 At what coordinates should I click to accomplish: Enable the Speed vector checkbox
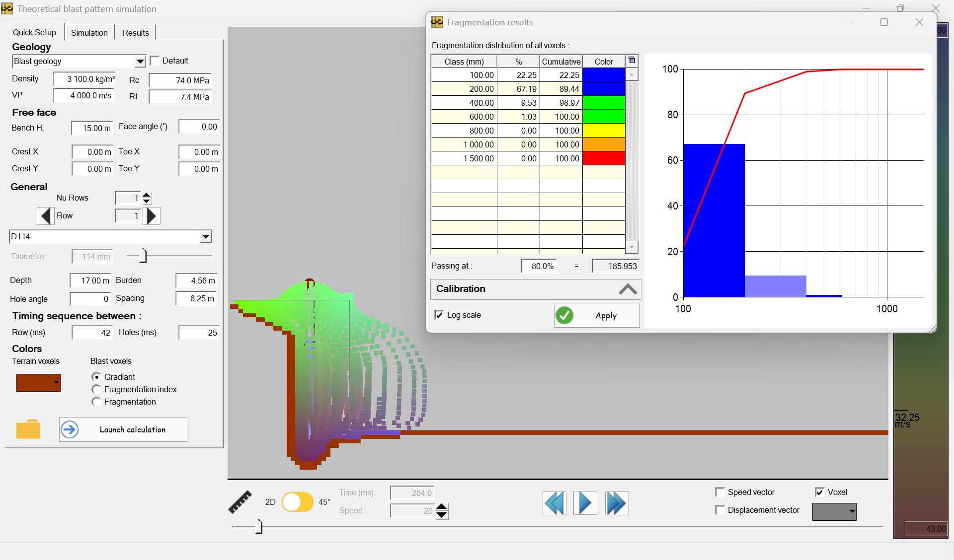(720, 491)
